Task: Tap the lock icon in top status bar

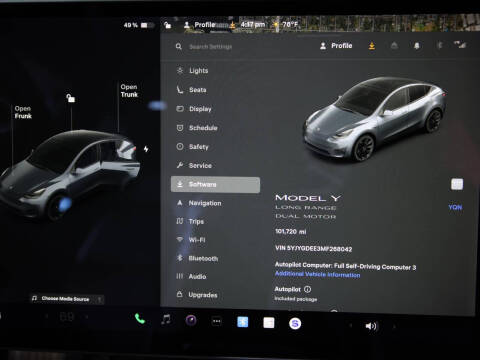Action: pyautogui.click(x=168, y=25)
